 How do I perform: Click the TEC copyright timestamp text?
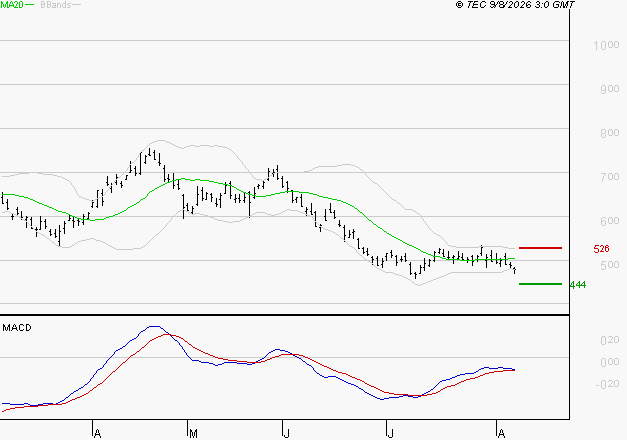point(515,5)
